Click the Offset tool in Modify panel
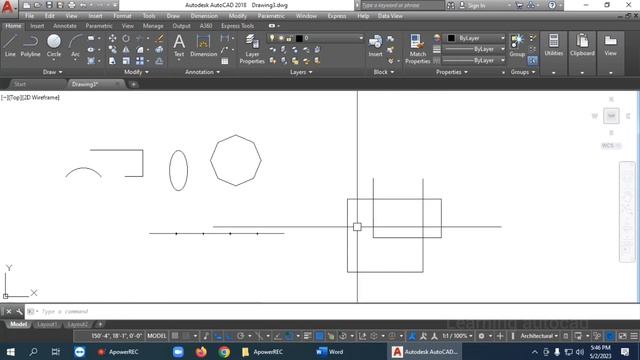The width and height of the screenshot is (640, 360). point(160,61)
